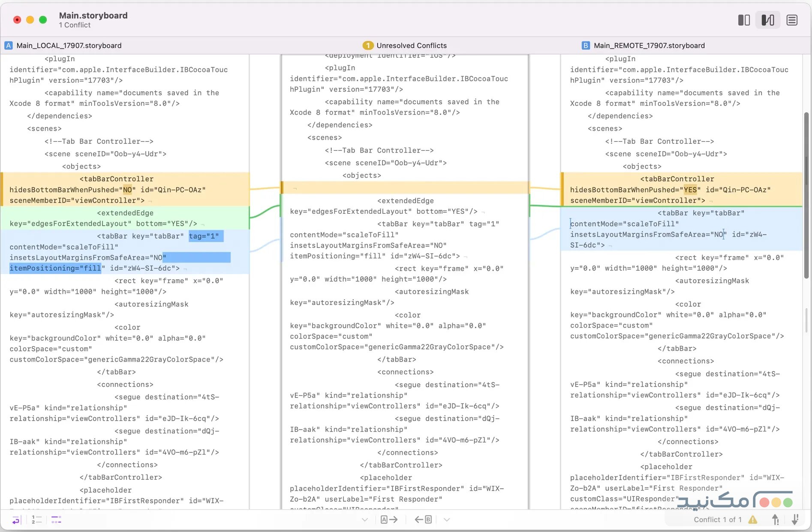
Task: Open dropdown right of the B arrow button
Action: coord(447,520)
